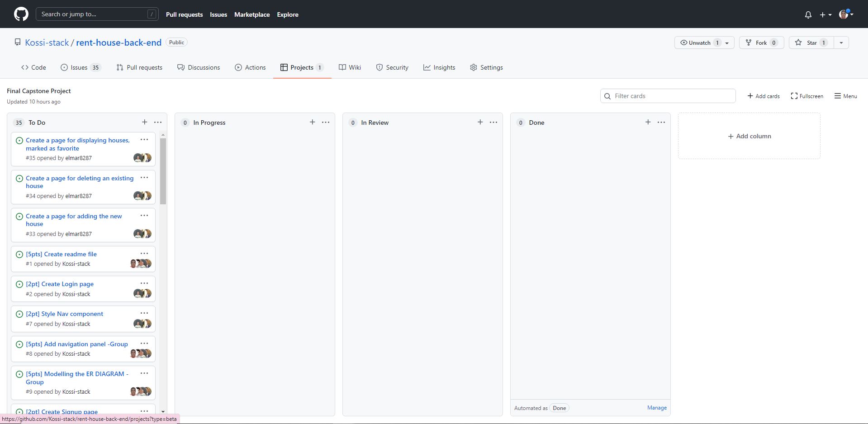Open [5pts] Create readme file issue

(x=61, y=254)
